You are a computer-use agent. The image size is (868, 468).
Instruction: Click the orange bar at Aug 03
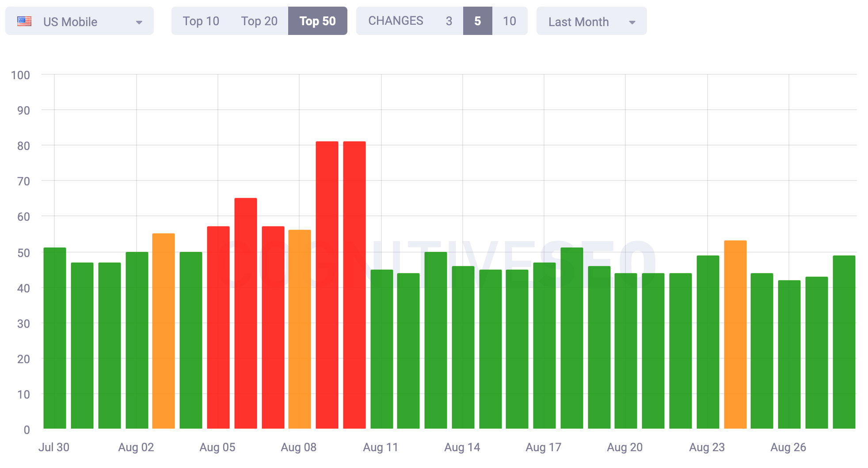[164, 331]
